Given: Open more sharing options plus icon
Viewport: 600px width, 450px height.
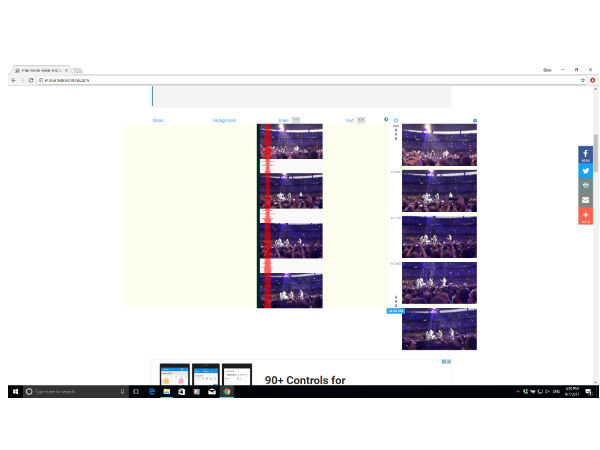Looking at the screenshot, I should (x=586, y=215).
